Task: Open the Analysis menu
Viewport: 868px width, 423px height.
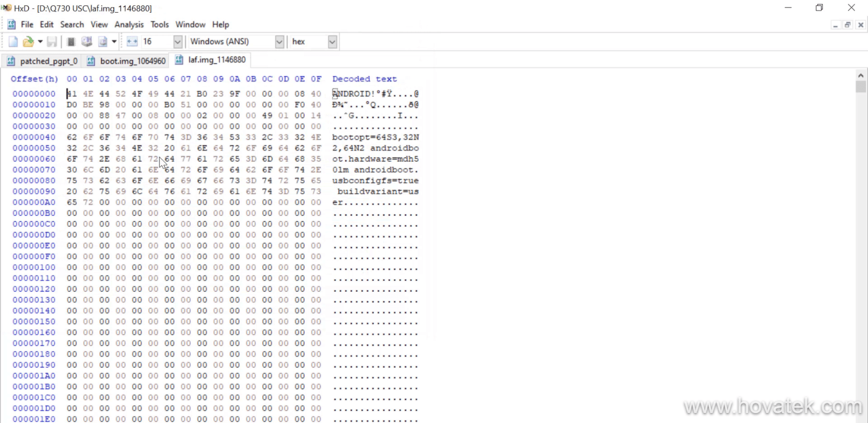Action: pos(129,25)
